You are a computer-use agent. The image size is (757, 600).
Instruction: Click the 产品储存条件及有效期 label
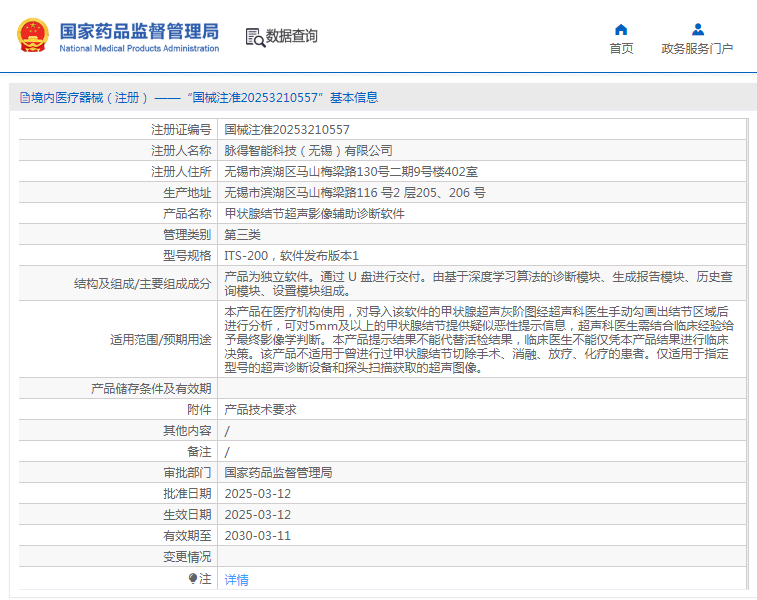pos(151,389)
